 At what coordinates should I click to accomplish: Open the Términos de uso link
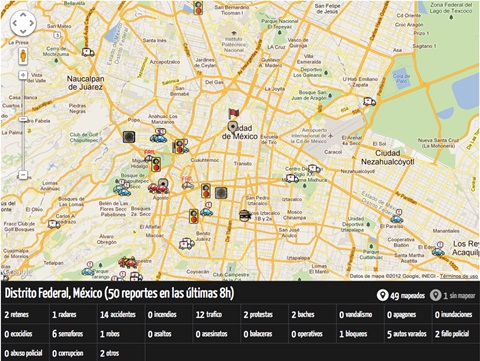459,276
